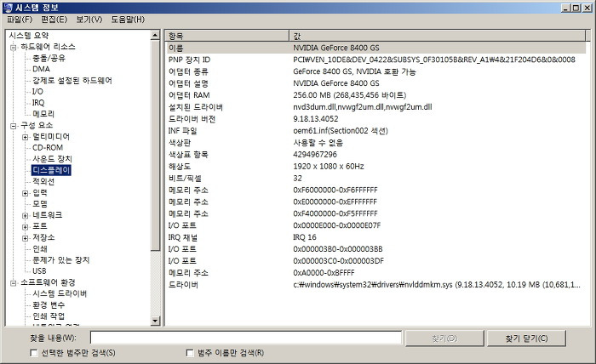Viewport: 596px width, 364px height.
Task: Select the 어댑터 RAM row
Action: click(x=376, y=95)
